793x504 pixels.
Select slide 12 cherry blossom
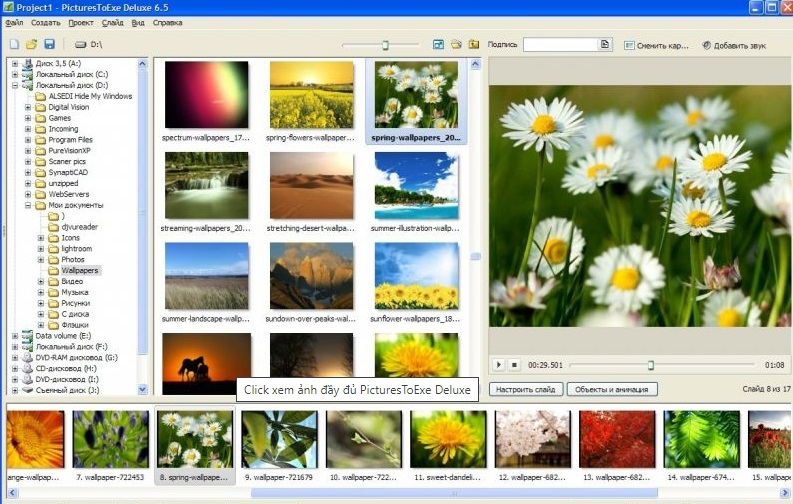pyautogui.click(x=533, y=439)
